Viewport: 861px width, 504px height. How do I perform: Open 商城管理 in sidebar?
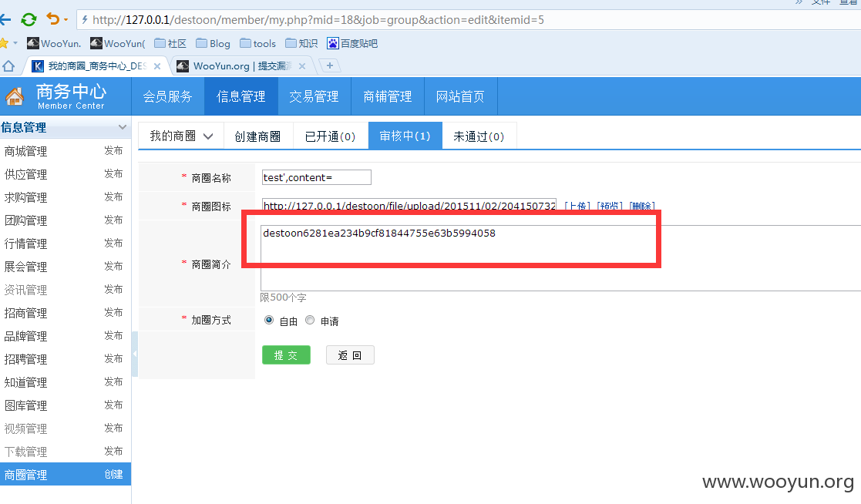click(x=25, y=151)
